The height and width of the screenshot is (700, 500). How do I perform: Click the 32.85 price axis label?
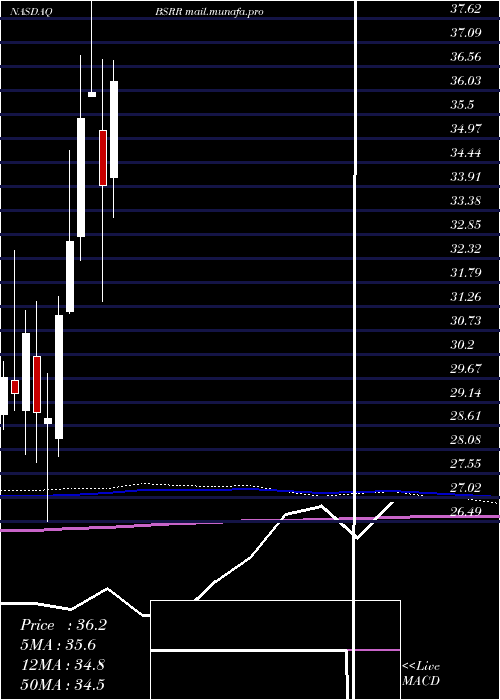(x=466, y=224)
